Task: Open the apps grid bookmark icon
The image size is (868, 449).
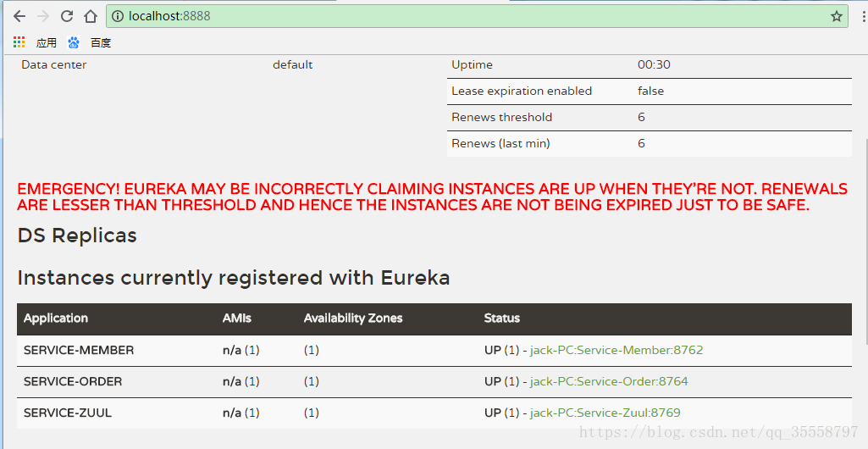Action: click(19, 42)
